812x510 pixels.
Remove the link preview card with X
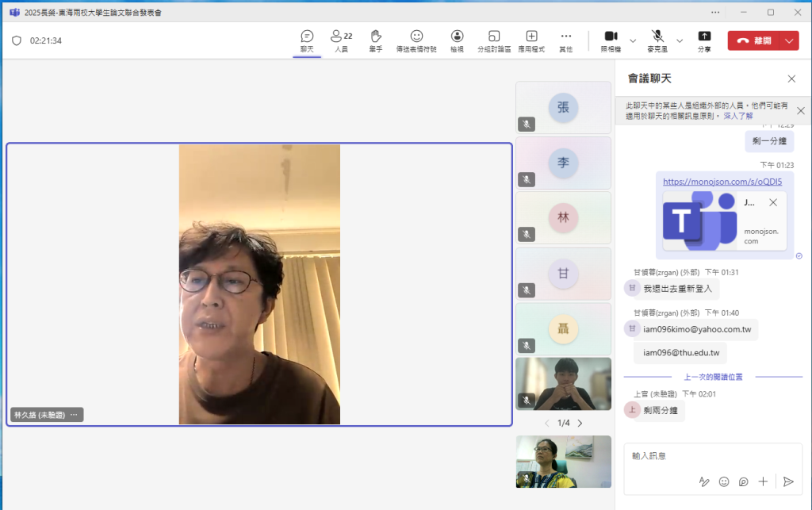coord(773,202)
